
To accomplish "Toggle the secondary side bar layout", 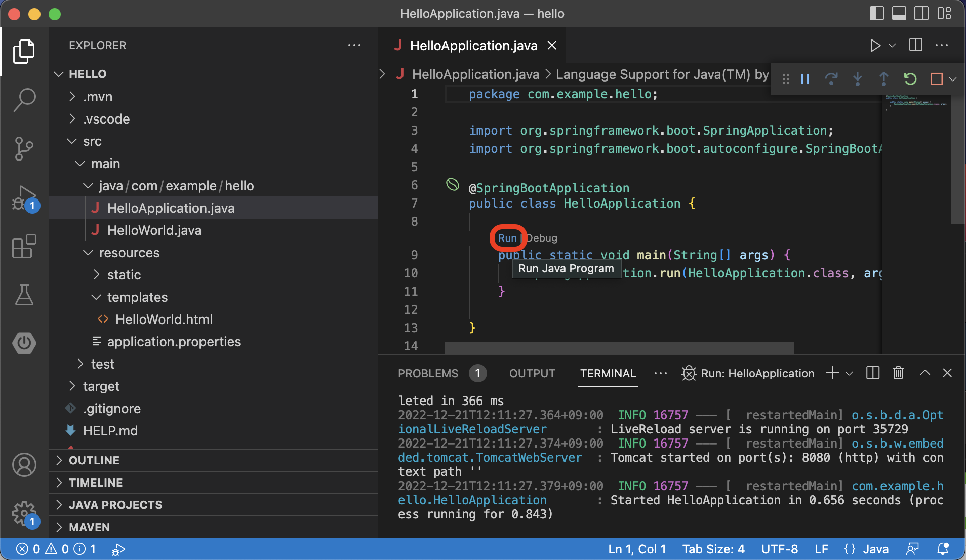I will tap(921, 14).
